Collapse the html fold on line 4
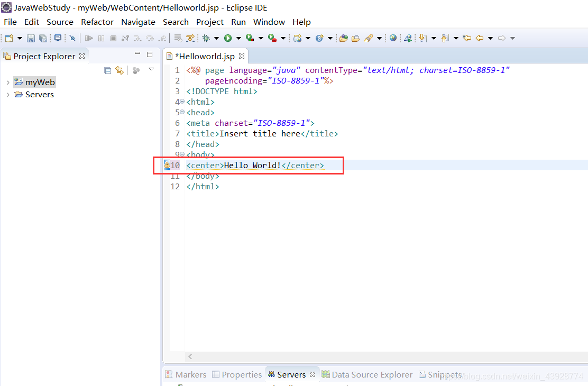This screenshot has width=588, height=386. (182, 102)
